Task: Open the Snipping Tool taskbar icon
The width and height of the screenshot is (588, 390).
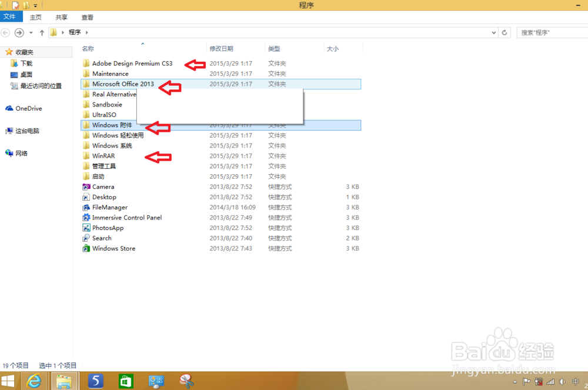Action: [186, 381]
